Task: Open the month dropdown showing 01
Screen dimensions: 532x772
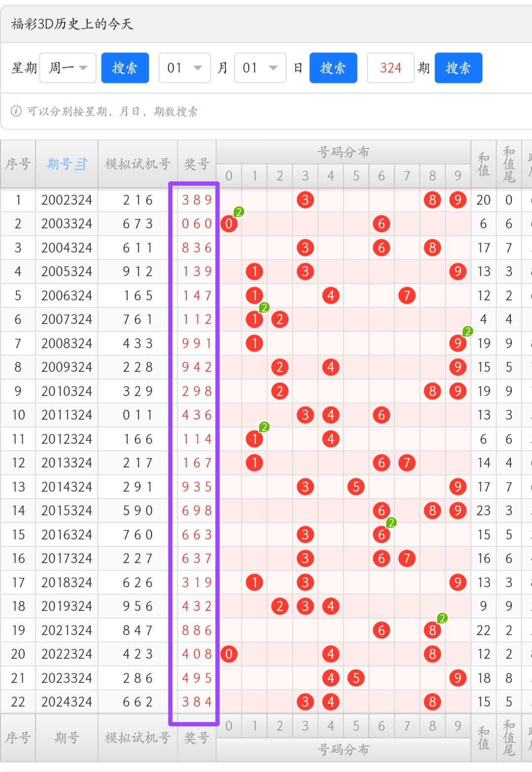Action: (184, 68)
